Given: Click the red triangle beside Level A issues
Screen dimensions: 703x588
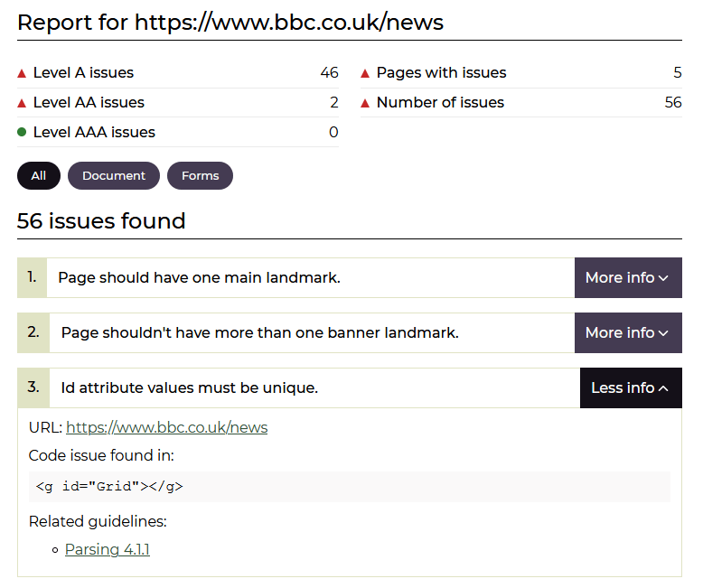Looking at the screenshot, I should point(22,73).
